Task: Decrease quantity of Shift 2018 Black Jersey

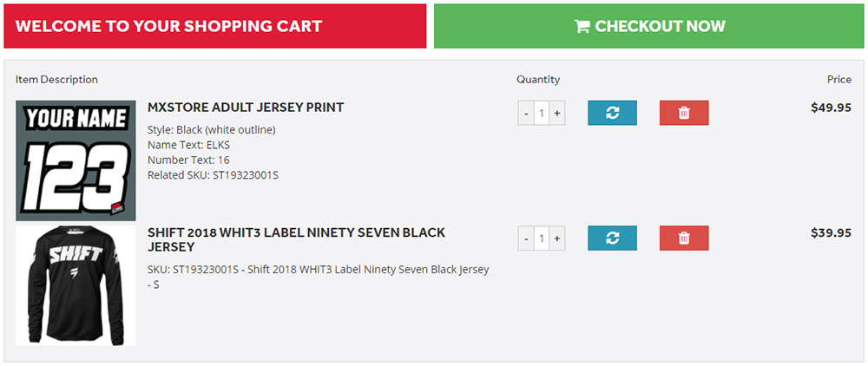Action: coord(526,239)
